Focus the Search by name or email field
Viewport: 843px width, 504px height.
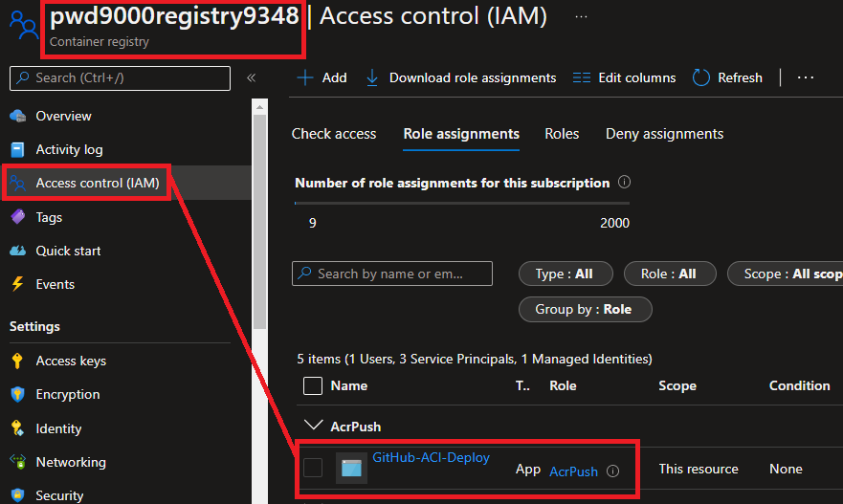pos(392,274)
